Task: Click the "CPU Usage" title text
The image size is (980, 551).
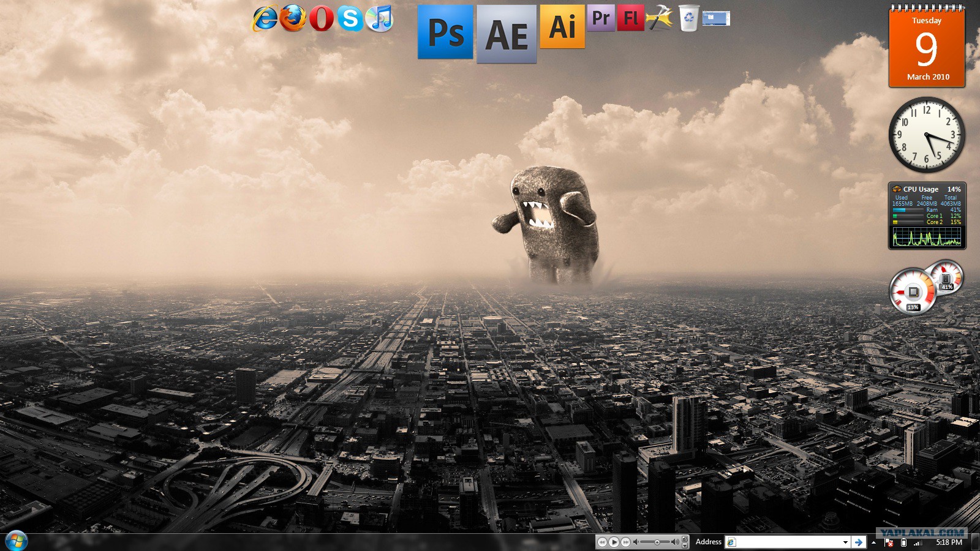Action: click(x=921, y=189)
